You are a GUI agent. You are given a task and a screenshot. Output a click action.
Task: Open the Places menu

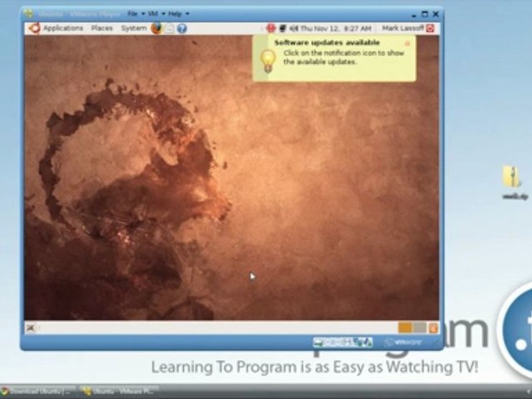pos(102,28)
